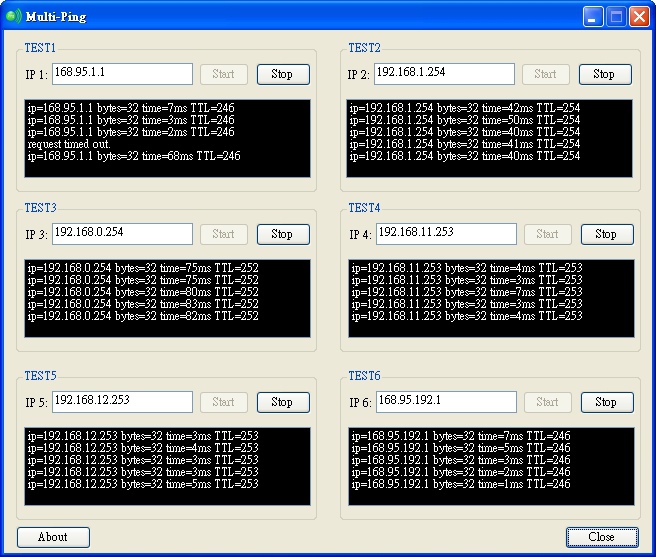Click the Multi-Ping green app icon

tap(13, 16)
